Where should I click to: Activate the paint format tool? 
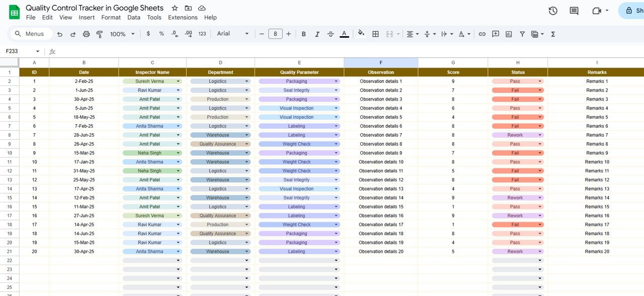pos(99,34)
